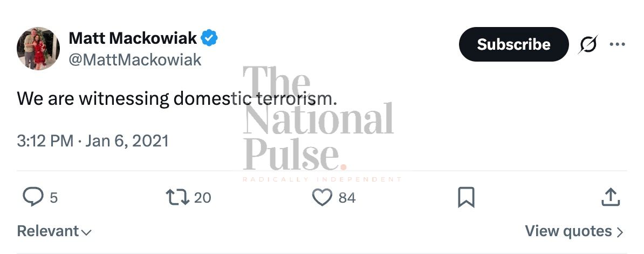This screenshot has height=254, width=644.
Task: Open the Grok slashed-circle icon
Action: tap(588, 45)
